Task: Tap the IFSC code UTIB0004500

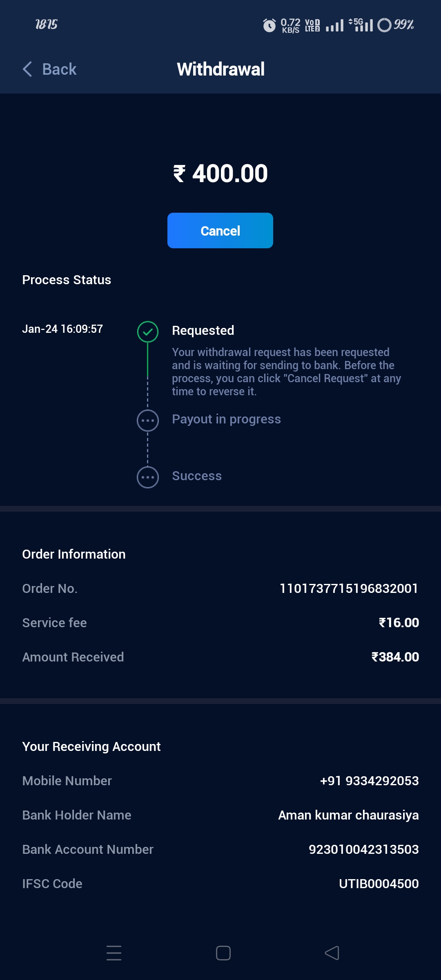Action: click(379, 884)
